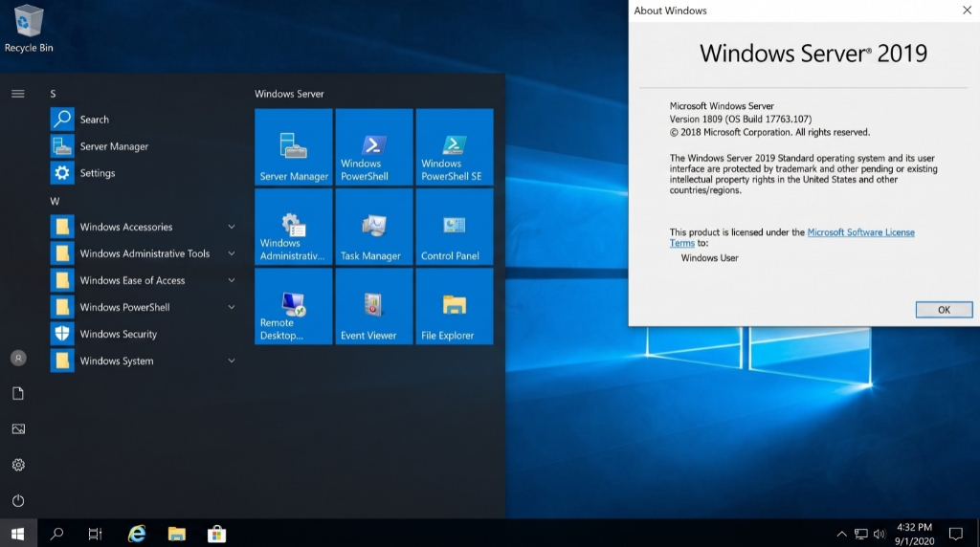Expand Windows Administrative Tools chevron
This screenshot has height=547, width=980.
pyautogui.click(x=232, y=253)
